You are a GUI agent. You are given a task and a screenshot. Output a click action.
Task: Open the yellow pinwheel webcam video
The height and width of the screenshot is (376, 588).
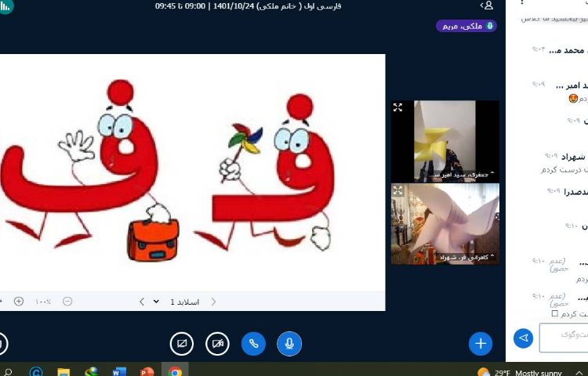click(445, 141)
